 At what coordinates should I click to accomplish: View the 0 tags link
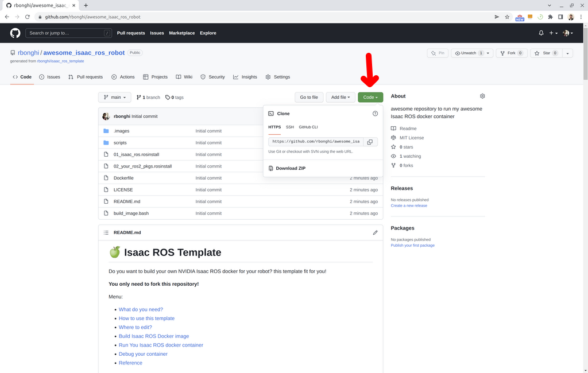click(175, 98)
